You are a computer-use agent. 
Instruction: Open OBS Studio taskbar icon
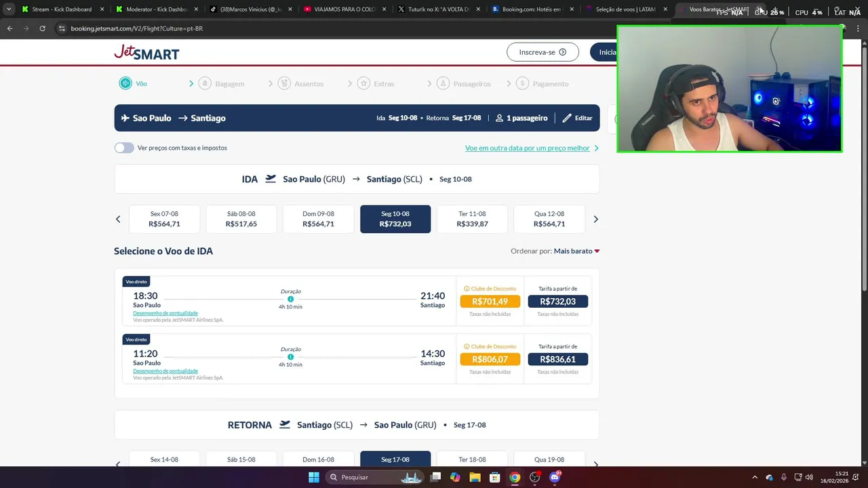click(x=535, y=477)
